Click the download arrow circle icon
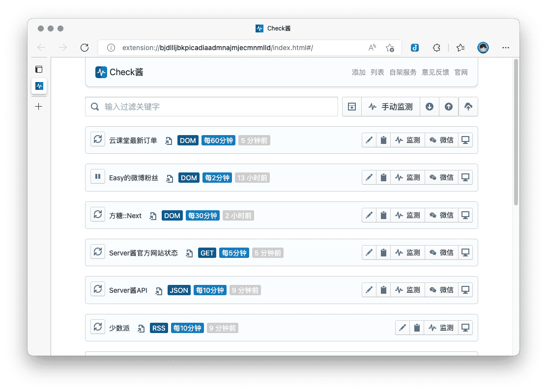Viewport: 547px width, 392px height. tap(430, 107)
